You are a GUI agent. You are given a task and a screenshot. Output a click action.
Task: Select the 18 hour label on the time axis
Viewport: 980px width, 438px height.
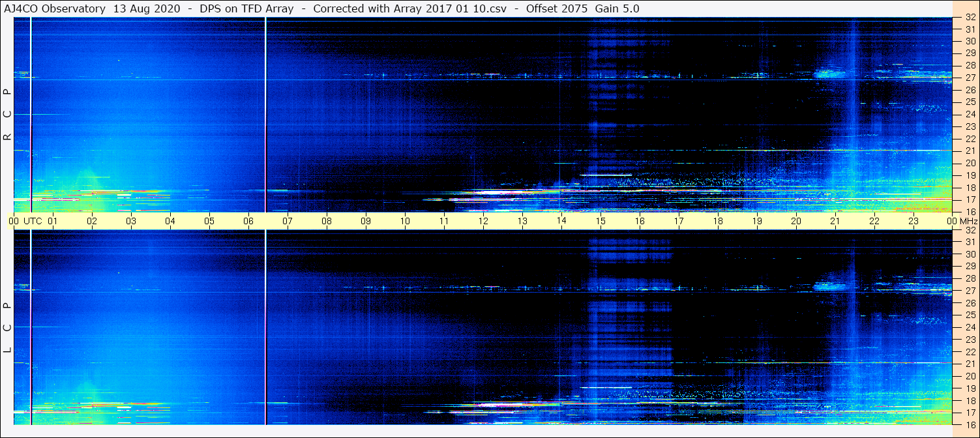[x=718, y=221]
